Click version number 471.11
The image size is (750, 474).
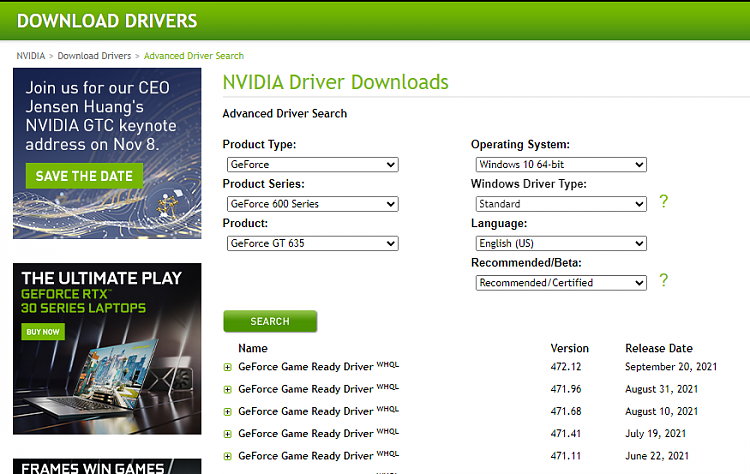[566, 456]
